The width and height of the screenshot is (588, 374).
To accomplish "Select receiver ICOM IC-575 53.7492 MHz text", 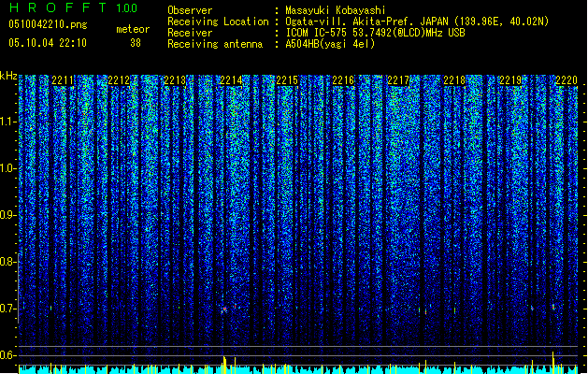I will [x=375, y=33].
